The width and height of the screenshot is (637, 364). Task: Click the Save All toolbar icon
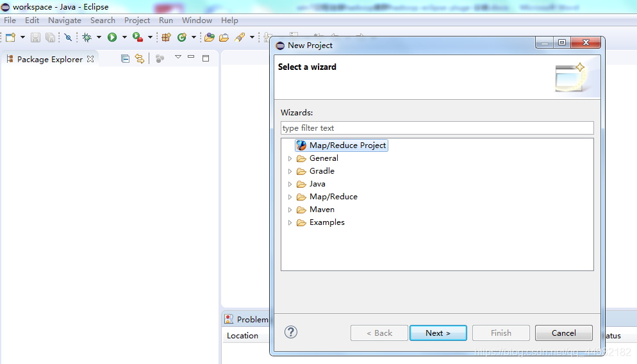pos(50,37)
